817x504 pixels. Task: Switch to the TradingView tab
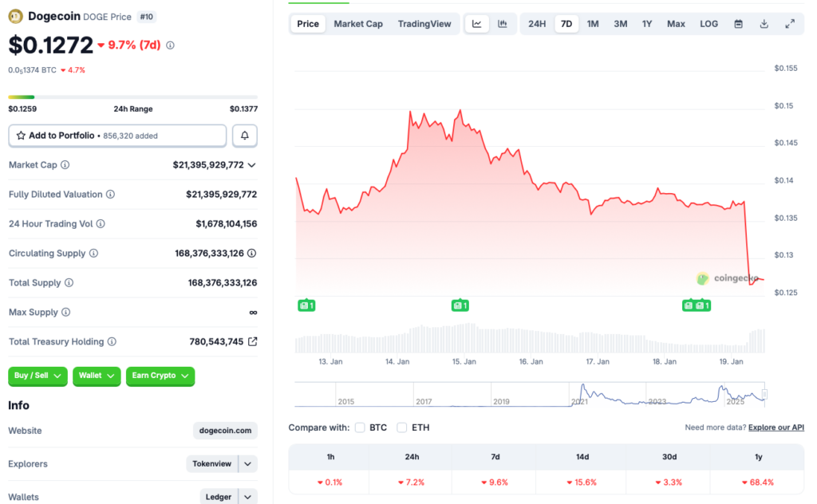pos(424,23)
